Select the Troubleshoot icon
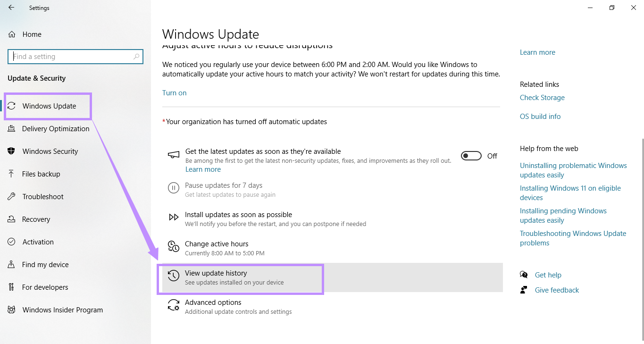644x344 pixels. [10, 196]
